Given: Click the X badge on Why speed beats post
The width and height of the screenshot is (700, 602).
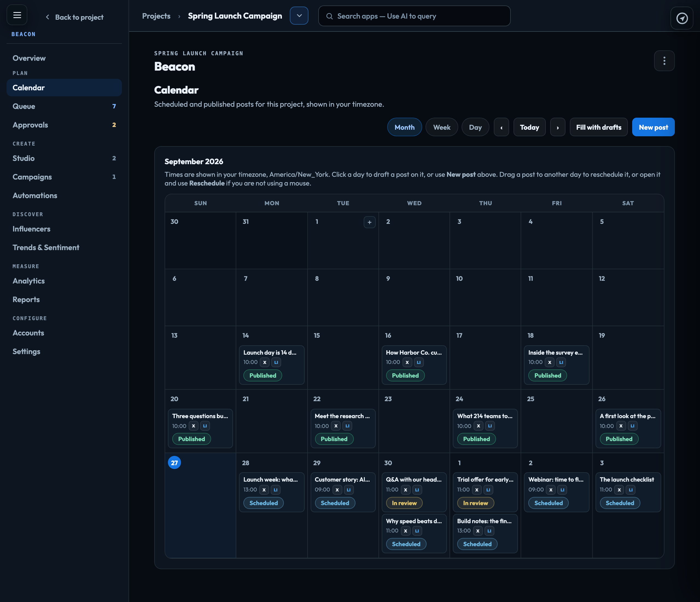Looking at the screenshot, I should tap(406, 531).
